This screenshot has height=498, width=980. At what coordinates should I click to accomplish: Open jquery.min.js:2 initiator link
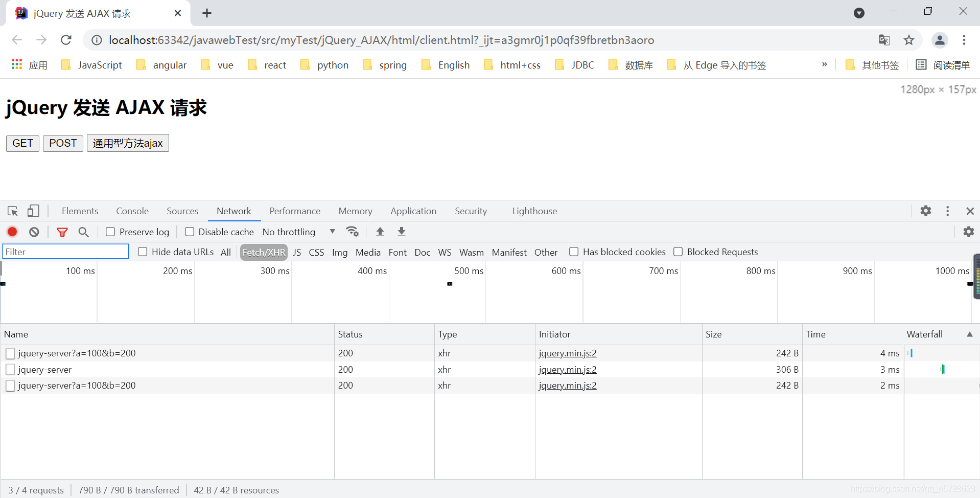(x=567, y=353)
